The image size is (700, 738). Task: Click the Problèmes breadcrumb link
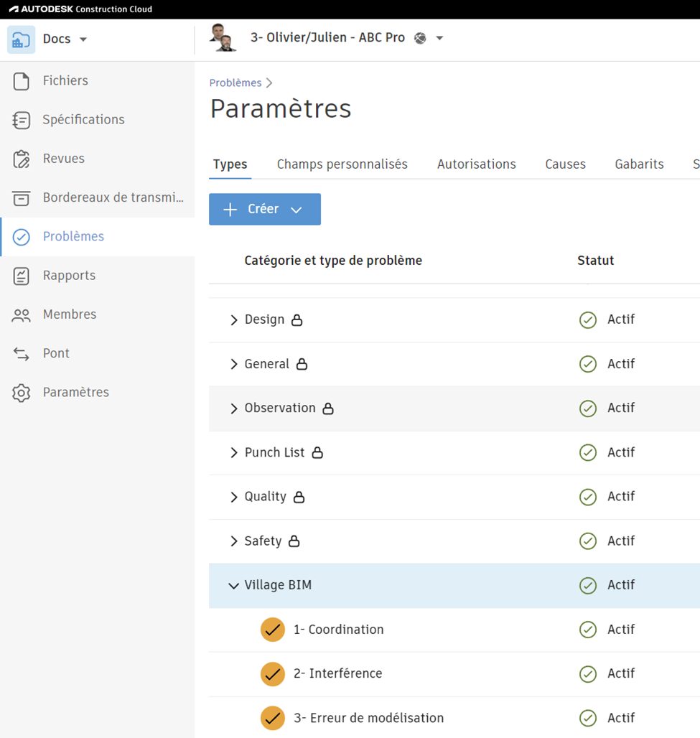tap(235, 83)
